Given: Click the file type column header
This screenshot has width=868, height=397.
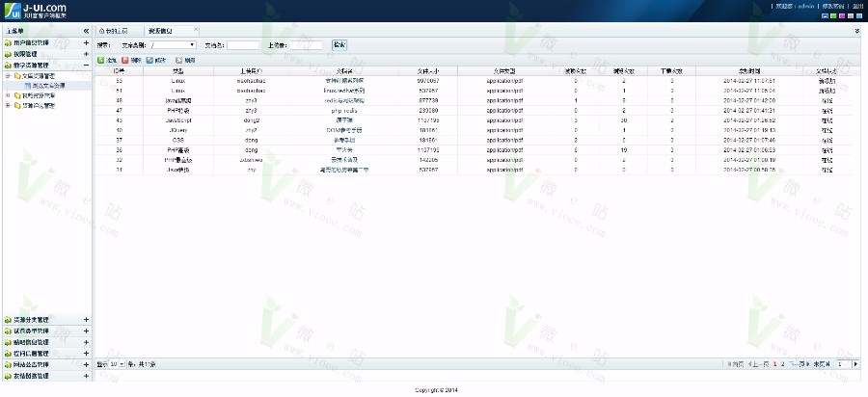Looking at the screenshot, I should (x=504, y=70).
